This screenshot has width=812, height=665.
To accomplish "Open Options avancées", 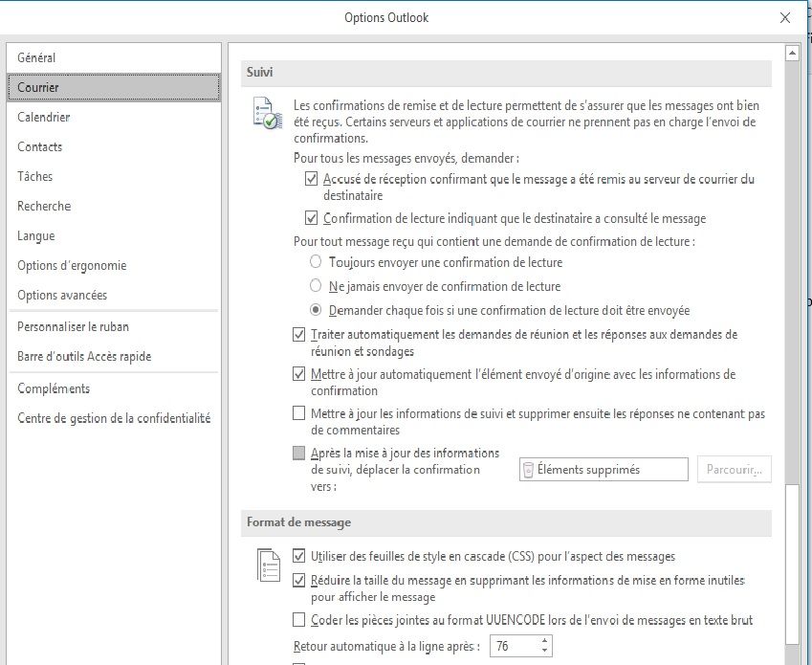I will coord(114,296).
